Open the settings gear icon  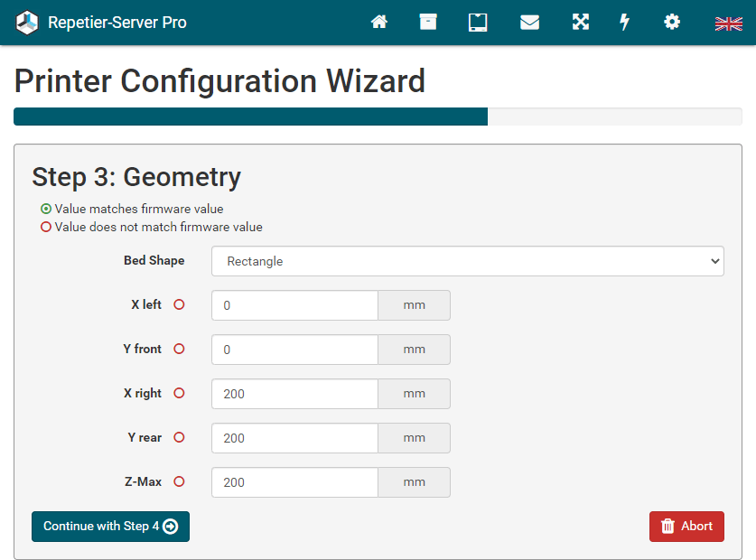672,23
